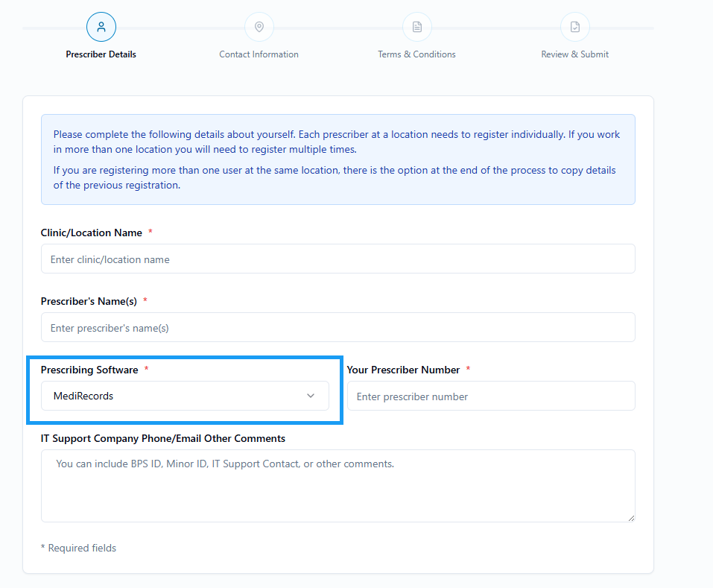Screen dimensions: 713x588
Task: Click the textarea resize handle corner
Action: [632, 519]
